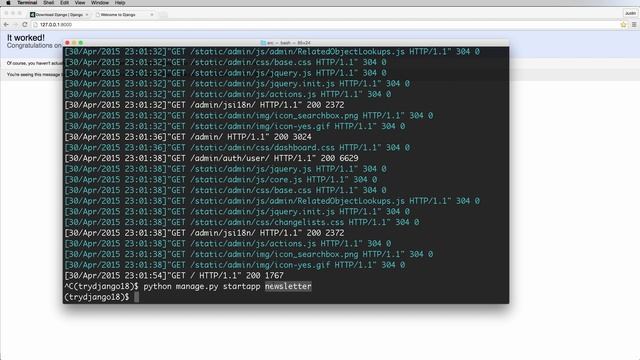This screenshot has height=360, width=640.
Task: Click the "It worked!" heading in the browser
Action: [x=26, y=38]
